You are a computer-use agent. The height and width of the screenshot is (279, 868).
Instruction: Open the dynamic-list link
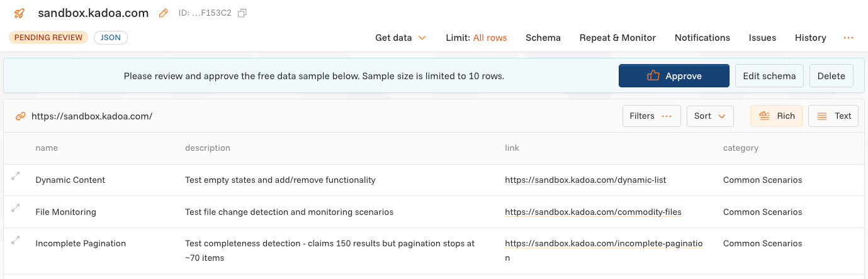tap(585, 180)
